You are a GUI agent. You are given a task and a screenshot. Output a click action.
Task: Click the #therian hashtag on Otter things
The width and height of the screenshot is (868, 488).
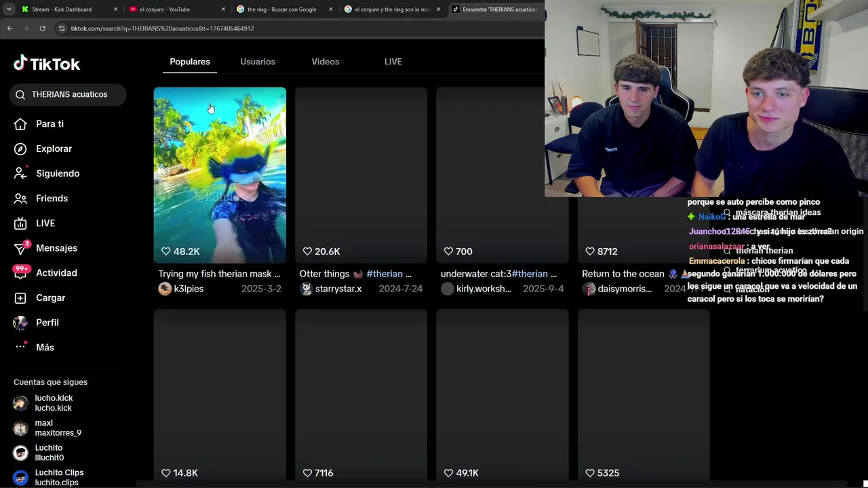(x=384, y=274)
